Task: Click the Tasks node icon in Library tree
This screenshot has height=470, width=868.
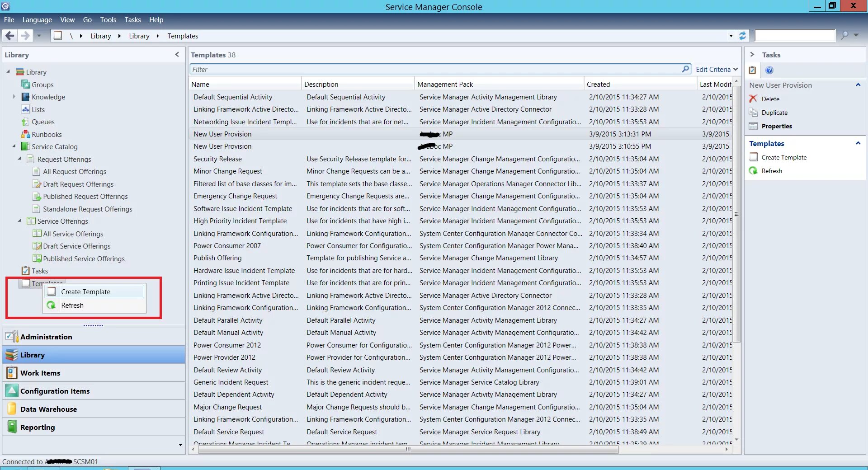Action: click(x=26, y=271)
